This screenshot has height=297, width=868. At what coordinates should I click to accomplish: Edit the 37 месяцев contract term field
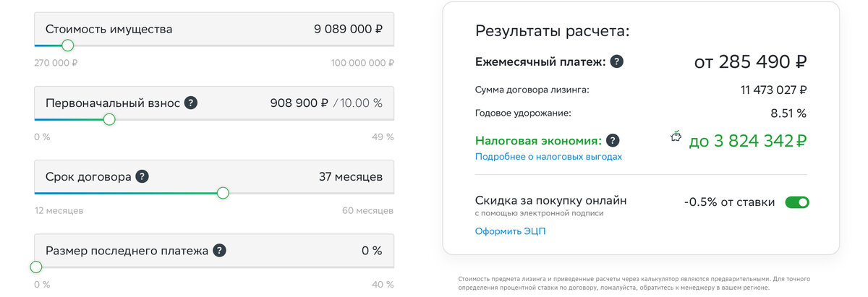click(x=350, y=177)
